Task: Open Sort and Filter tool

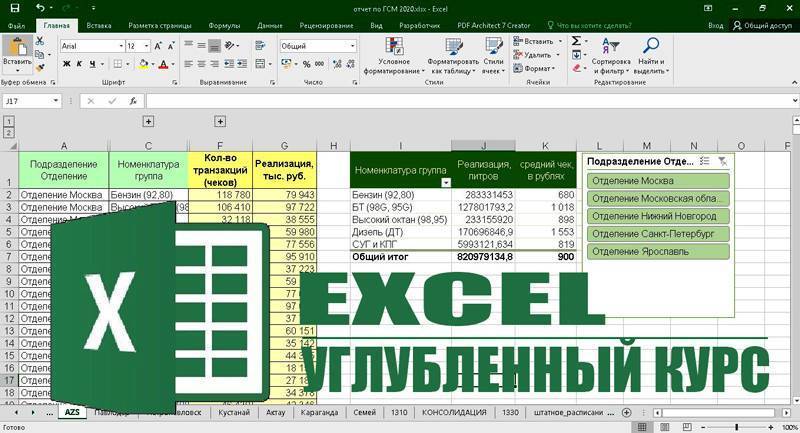Action: tap(610, 53)
